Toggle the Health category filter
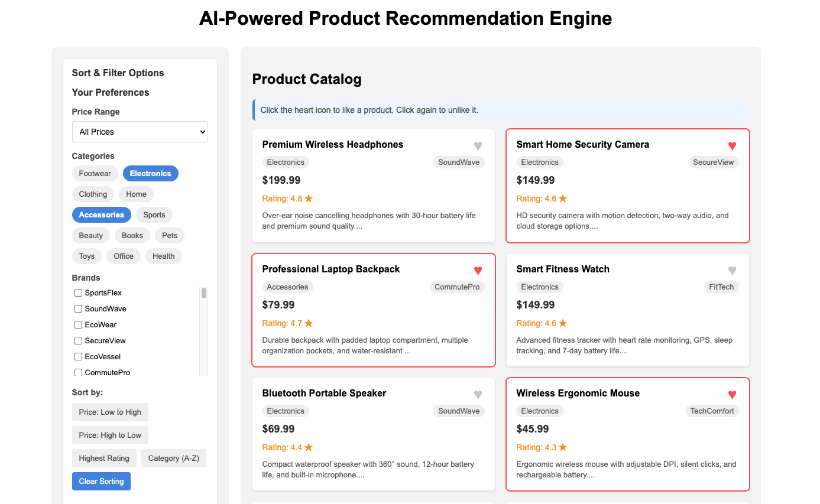Viewport: 820px width, 504px height. click(164, 256)
